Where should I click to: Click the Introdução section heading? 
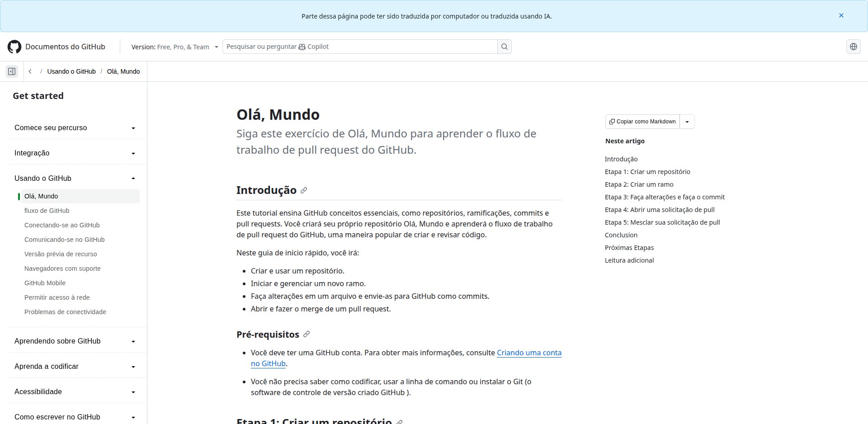click(266, 190)
